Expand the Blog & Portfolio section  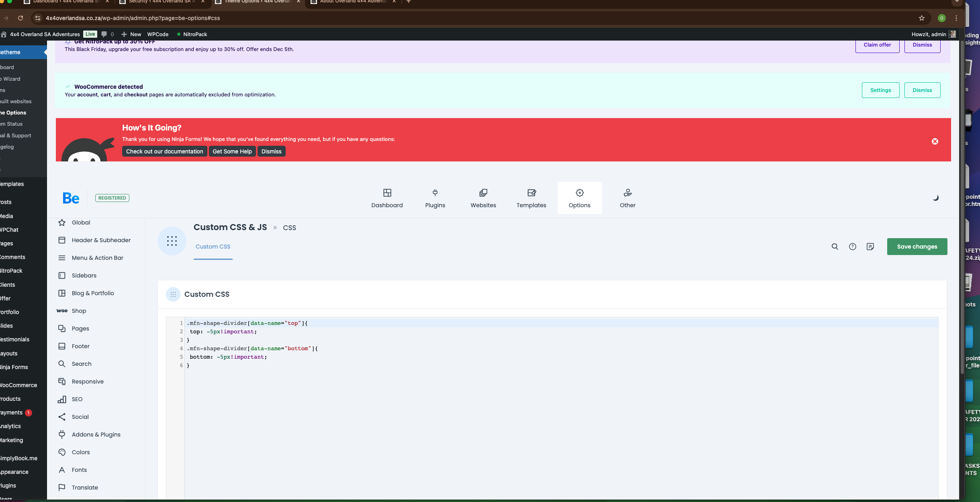click(x=93, y=293)
